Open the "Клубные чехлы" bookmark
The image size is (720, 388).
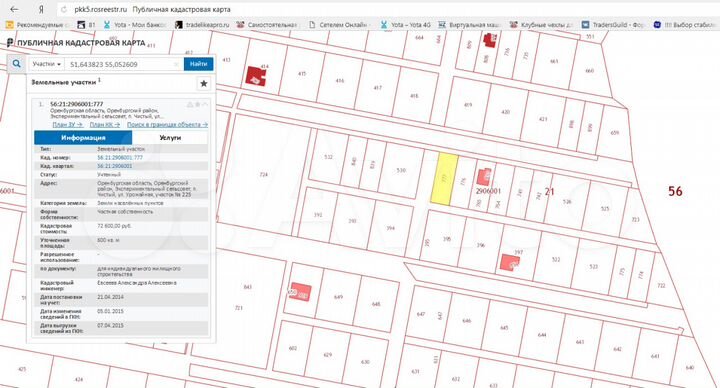pos(541,25)
